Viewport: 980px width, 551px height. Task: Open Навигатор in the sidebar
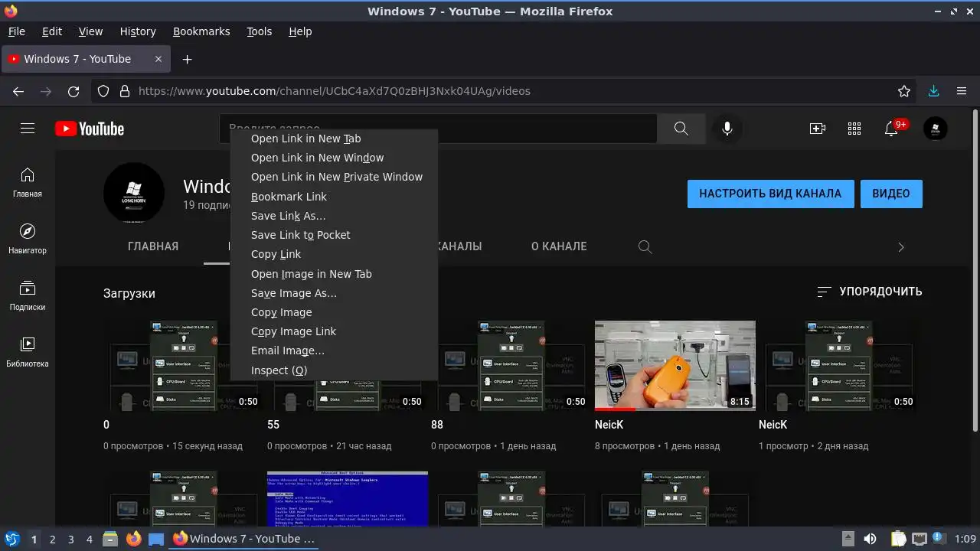(x=28, y=239)
